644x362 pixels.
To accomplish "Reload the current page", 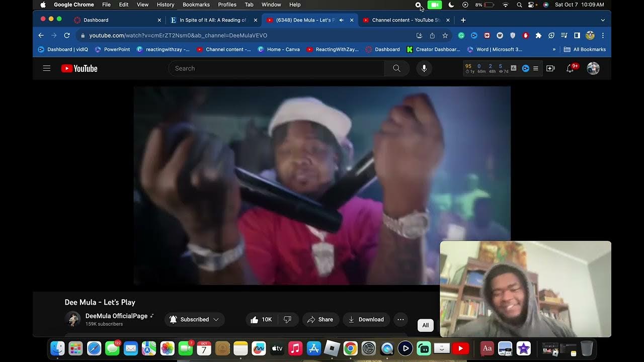I will pyautogui.click(x=67, y=36).
